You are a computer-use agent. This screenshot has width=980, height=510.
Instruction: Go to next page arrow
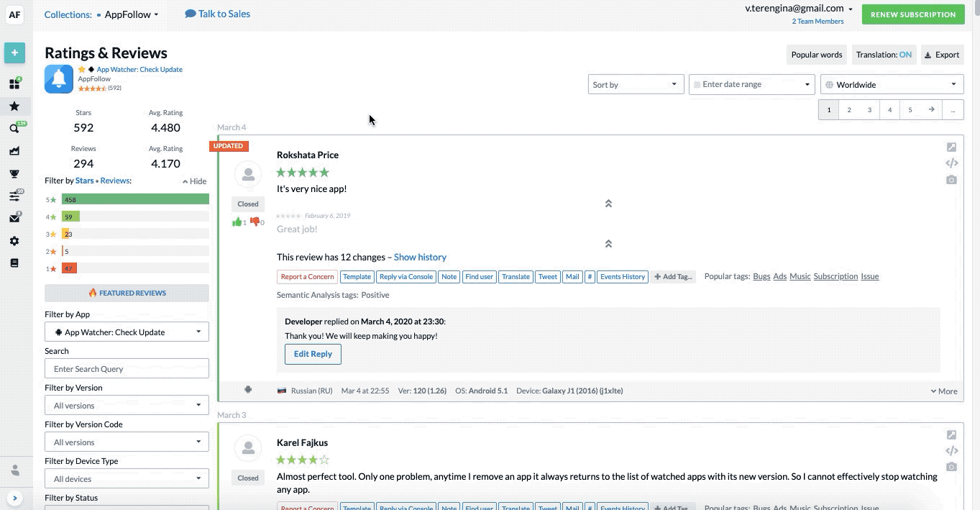pos(931,109)
